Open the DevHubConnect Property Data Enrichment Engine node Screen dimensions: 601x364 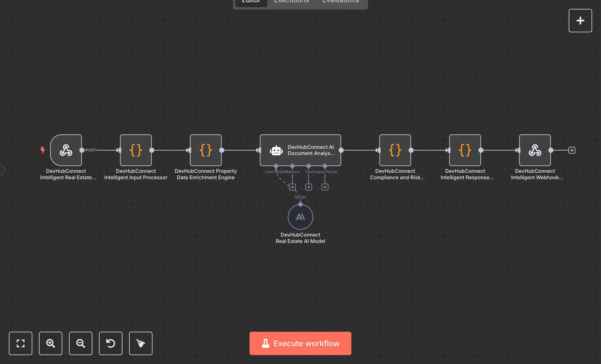point(206,150)
